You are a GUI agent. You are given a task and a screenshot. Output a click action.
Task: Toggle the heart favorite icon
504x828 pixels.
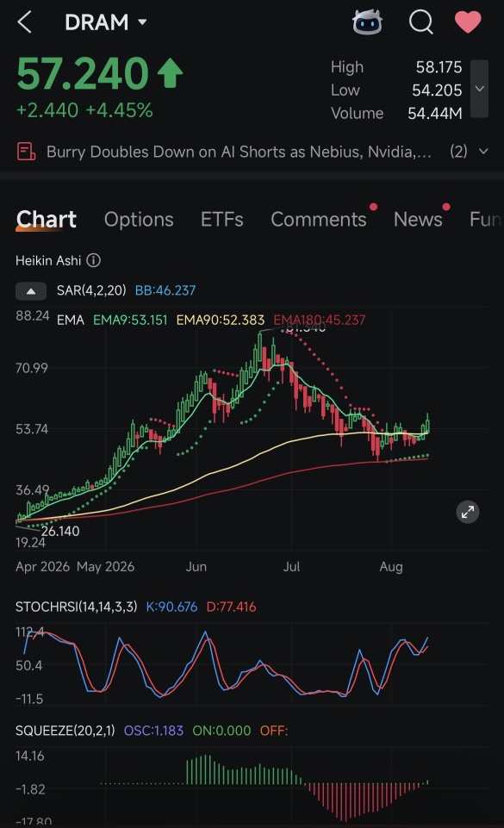point(468,22)
